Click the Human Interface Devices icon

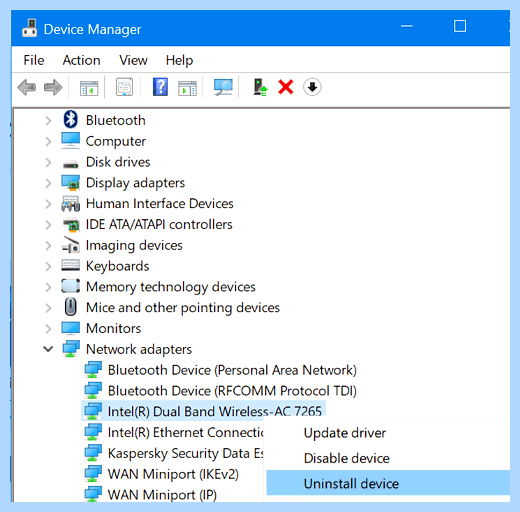click(70, 203)
